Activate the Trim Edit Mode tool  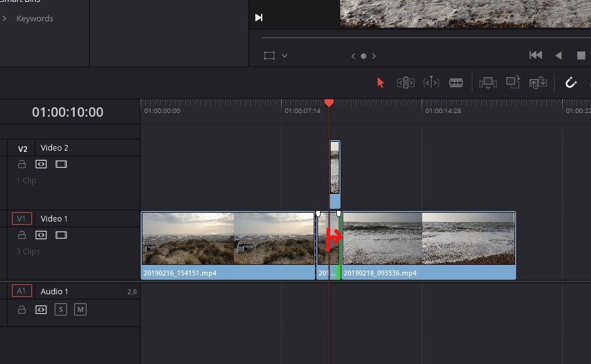pos(405,83)
